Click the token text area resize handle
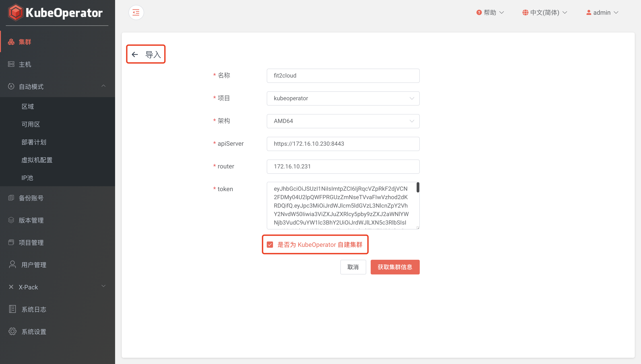 [x=418, y=227]
